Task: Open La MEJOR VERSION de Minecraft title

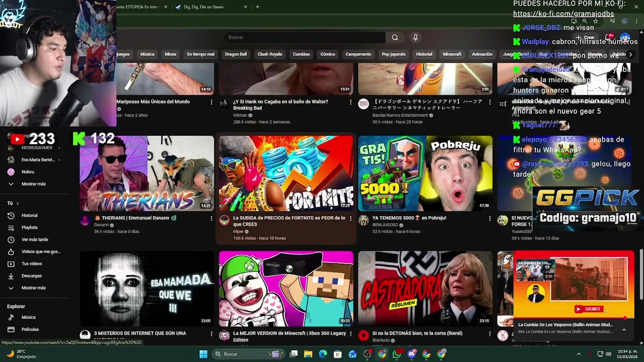Action: [289, 336]
